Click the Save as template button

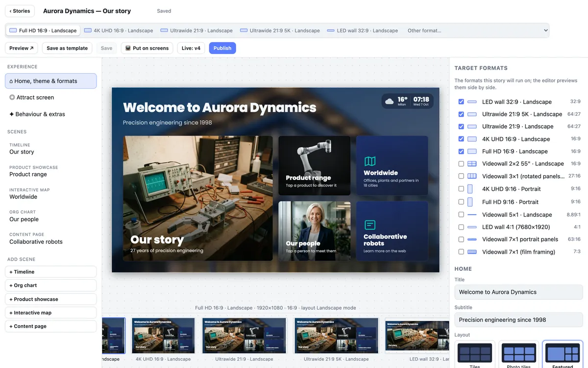67,48
